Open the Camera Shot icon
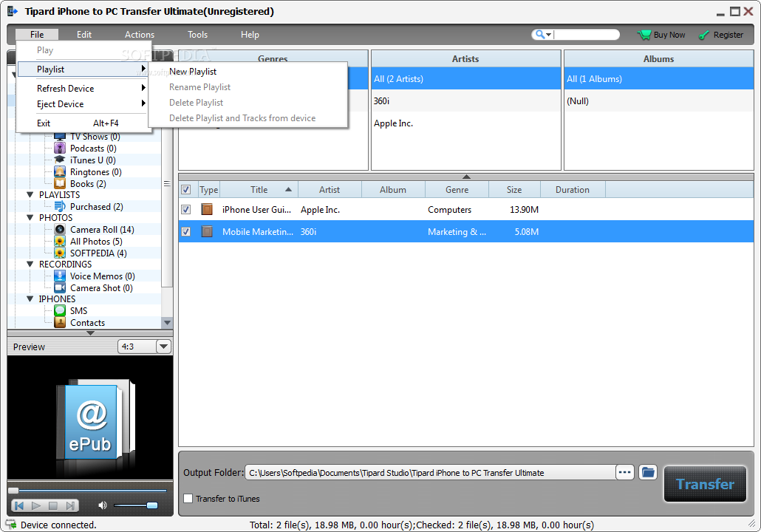 point(60,288)
